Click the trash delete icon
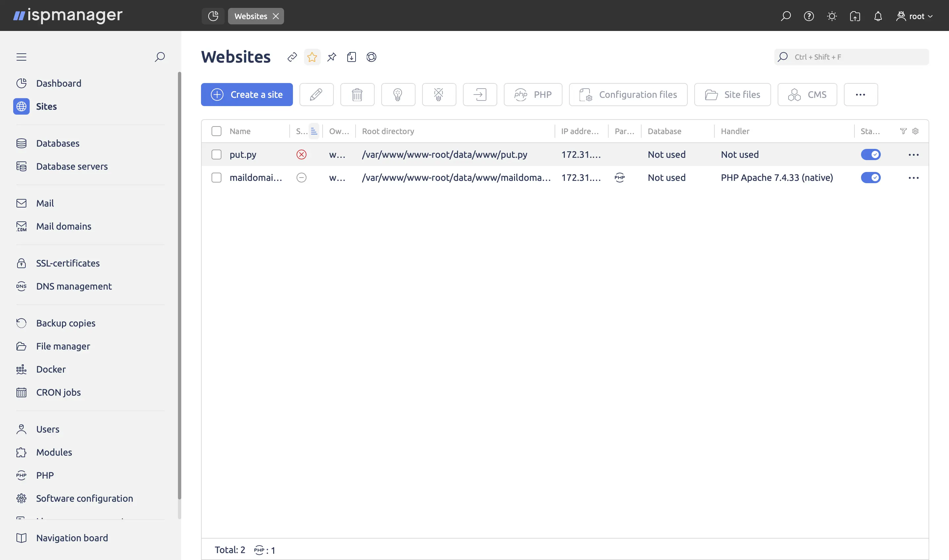949x560 pixels. [357, 94]
